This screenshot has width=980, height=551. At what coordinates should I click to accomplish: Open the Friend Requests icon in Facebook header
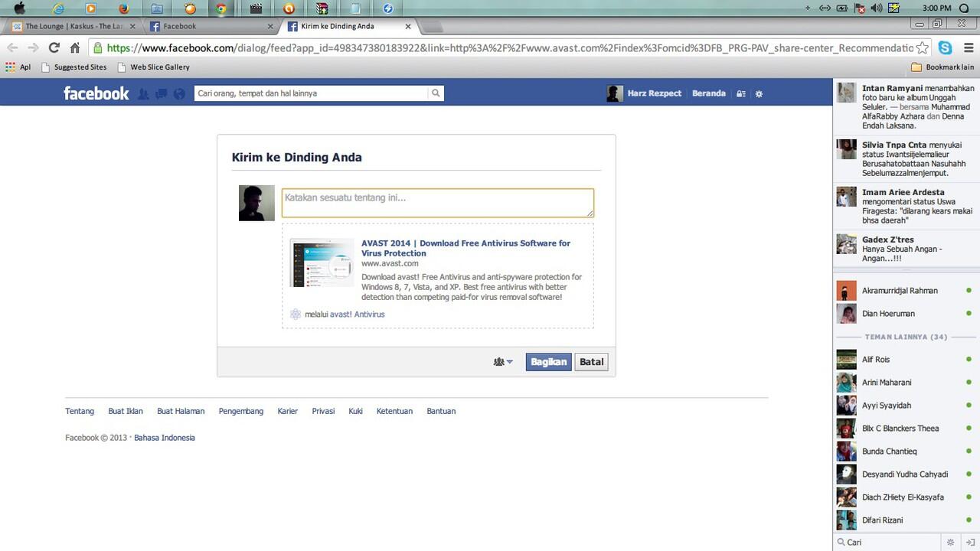[143, 94]
